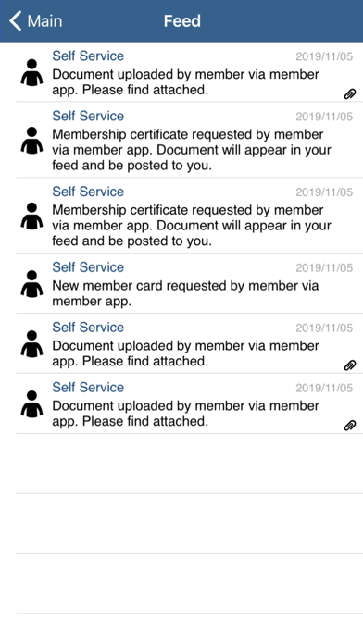Open the topmost 'Document uploaded by member' message
Screen dimensions: 363x644
click(185, 82)
